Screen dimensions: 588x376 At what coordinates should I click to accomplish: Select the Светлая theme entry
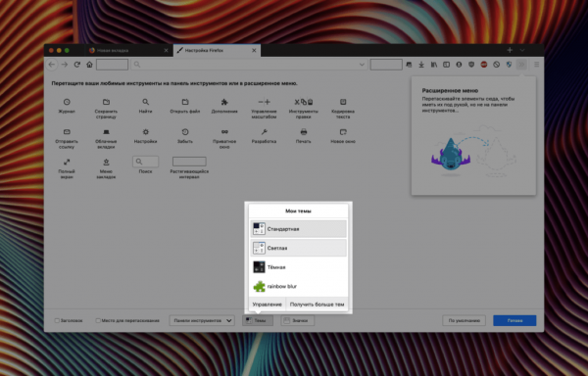point(299,248)
